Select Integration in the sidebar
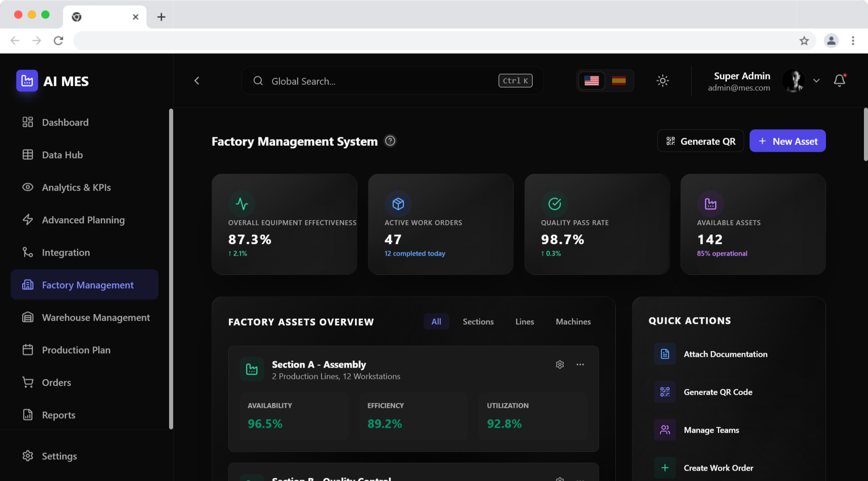The height and width of the screenshot is (481, 868). tap(84, 252)
